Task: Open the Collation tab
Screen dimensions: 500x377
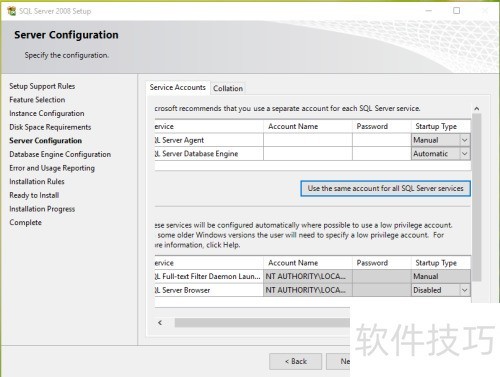Action: click(228, 89)
